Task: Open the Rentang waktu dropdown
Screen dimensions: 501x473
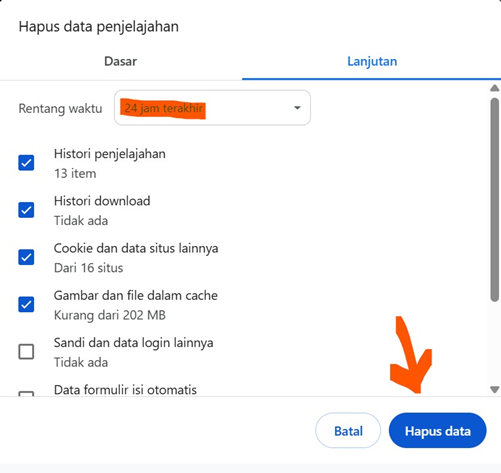Action: [x=212, y=108]
